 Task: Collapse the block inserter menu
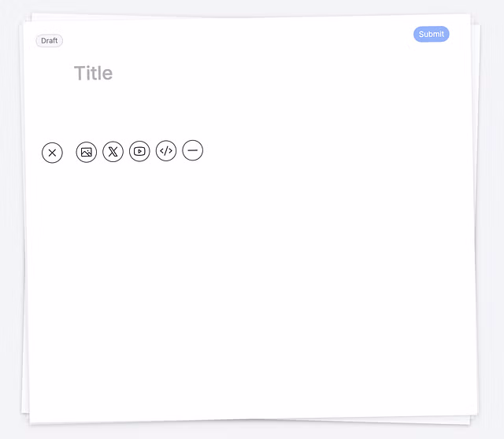click(52, 153)
